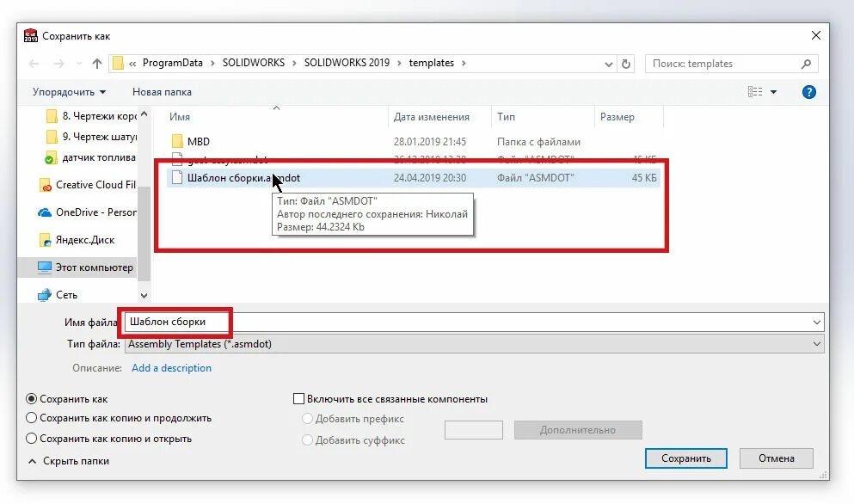Expand the chevron before ProgramData
Viewport: 854px width, 504px height.
click(x=132, y=63)
